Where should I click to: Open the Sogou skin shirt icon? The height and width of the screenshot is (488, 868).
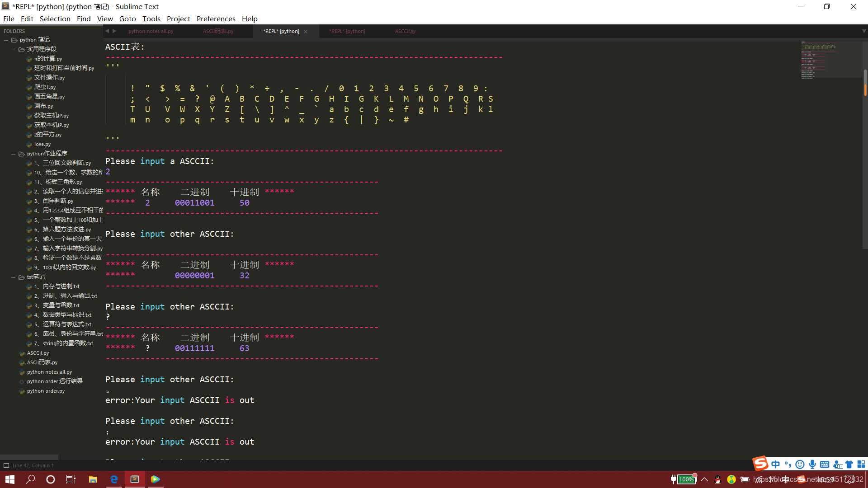click(x=849, y=465)
